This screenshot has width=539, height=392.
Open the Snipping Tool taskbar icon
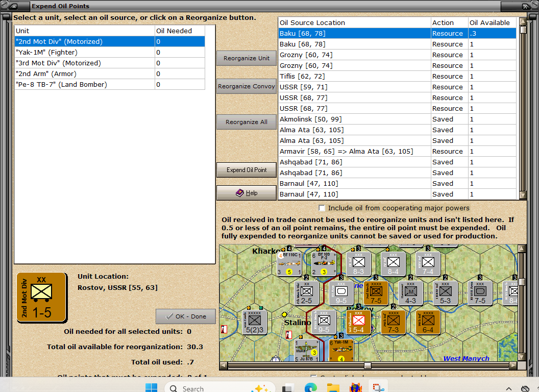pos(378,388)
